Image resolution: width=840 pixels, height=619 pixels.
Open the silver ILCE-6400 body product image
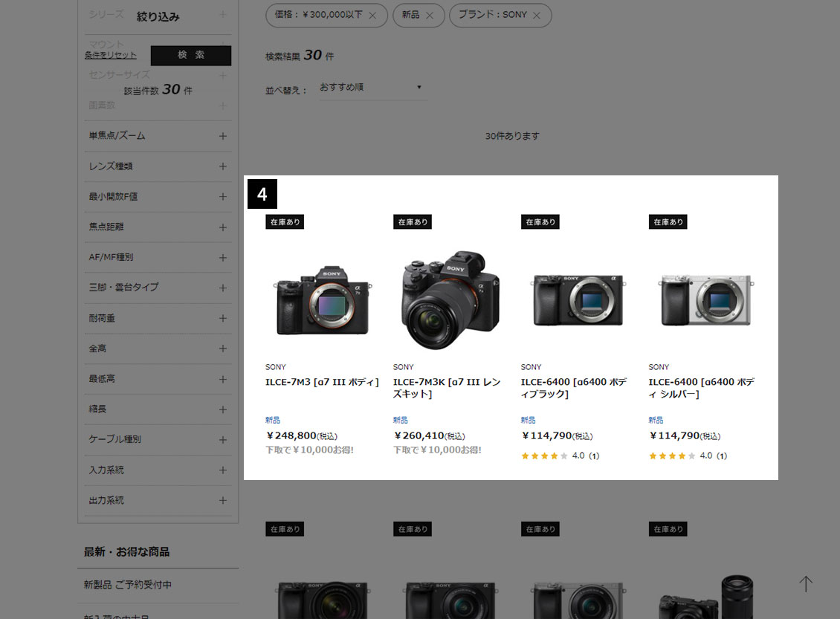click(705, 300)
